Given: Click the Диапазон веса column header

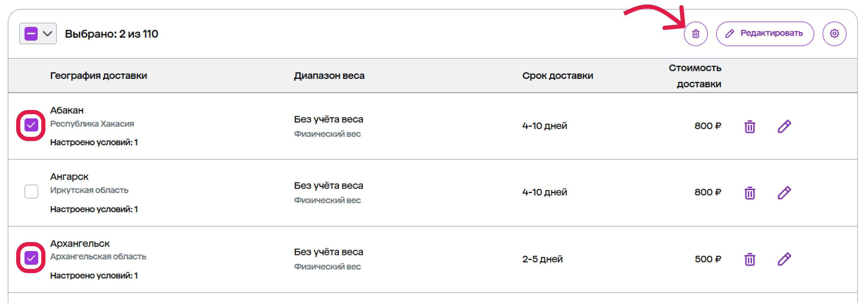Looking at the screenshot, I should (329, 76).
